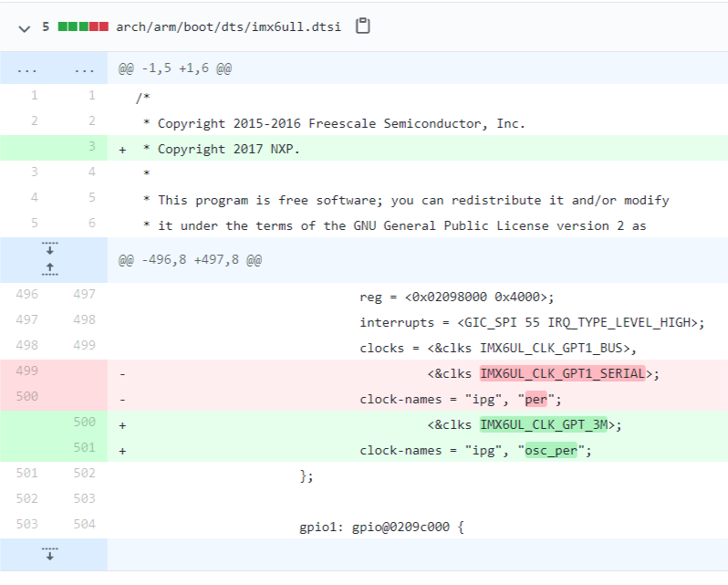Select the deleted line number 500
The height and width of the screenshot is (585, 728).
27,396
